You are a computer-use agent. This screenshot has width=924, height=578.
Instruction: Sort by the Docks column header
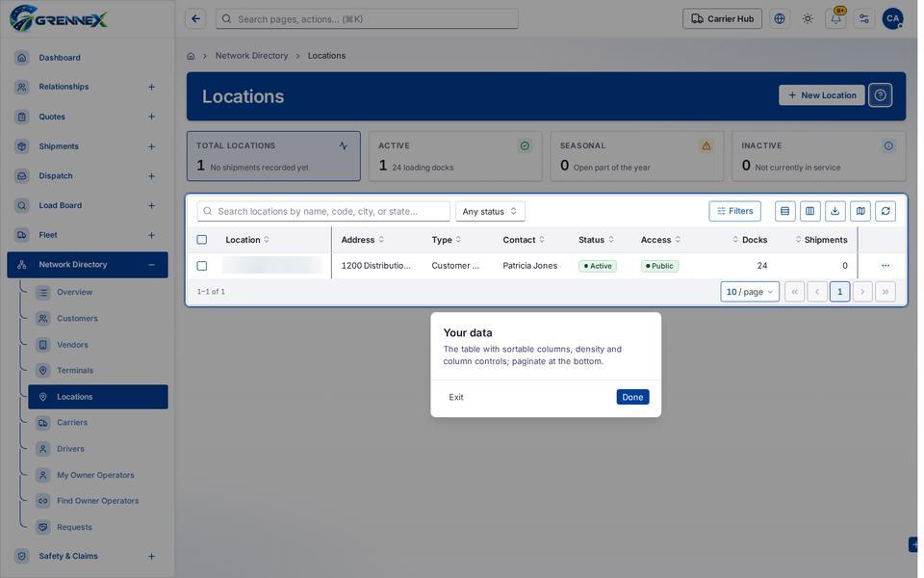[750, 240]
